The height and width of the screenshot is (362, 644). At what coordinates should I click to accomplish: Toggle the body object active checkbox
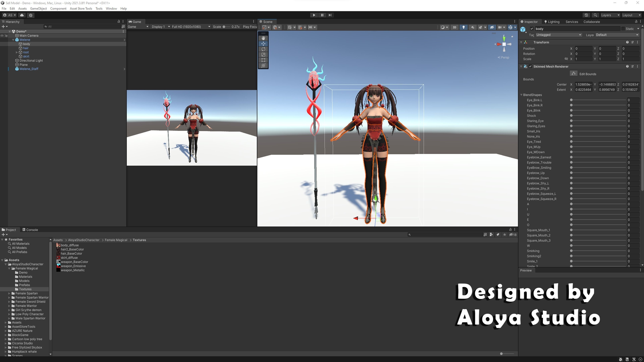click(532, 29)
